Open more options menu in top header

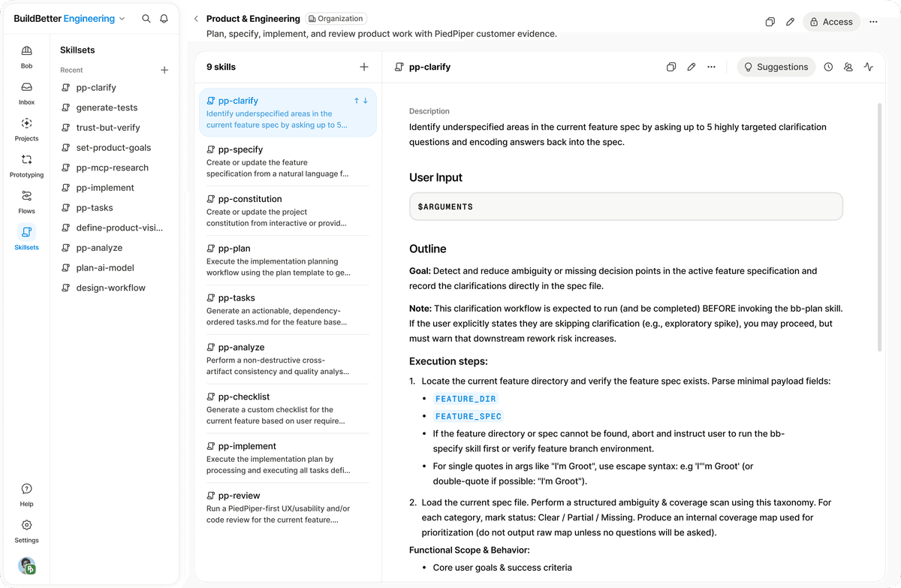pos(873,22)
